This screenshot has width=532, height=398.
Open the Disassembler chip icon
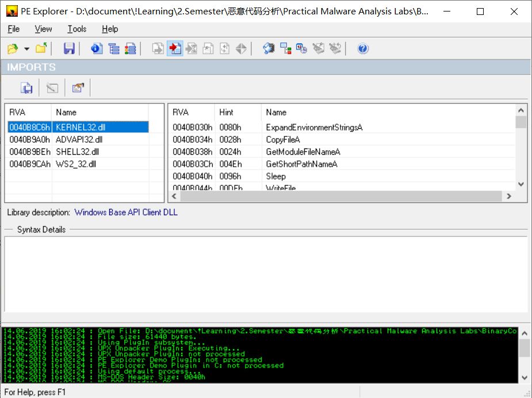tap(269, 49)
